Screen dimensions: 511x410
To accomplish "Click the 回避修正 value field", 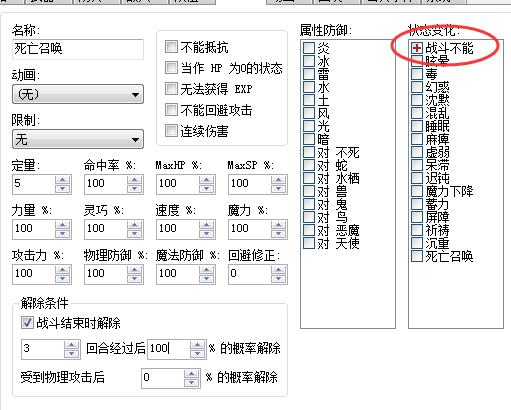I will 249,274.
